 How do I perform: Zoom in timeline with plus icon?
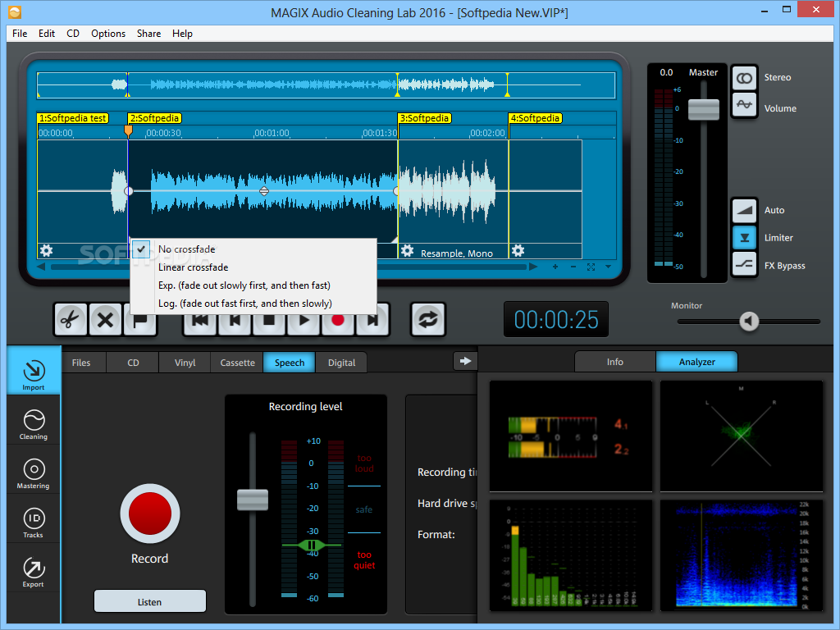pos(555,267)
